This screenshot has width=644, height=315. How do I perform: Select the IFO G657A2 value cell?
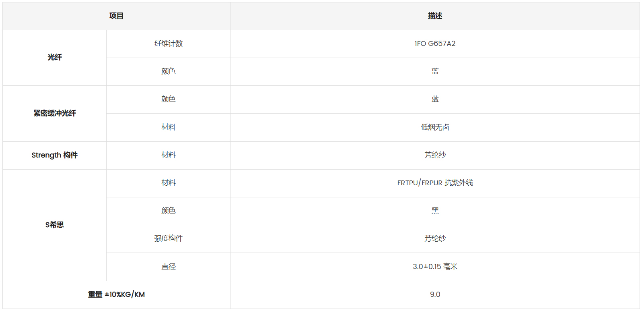pos(435,44)
